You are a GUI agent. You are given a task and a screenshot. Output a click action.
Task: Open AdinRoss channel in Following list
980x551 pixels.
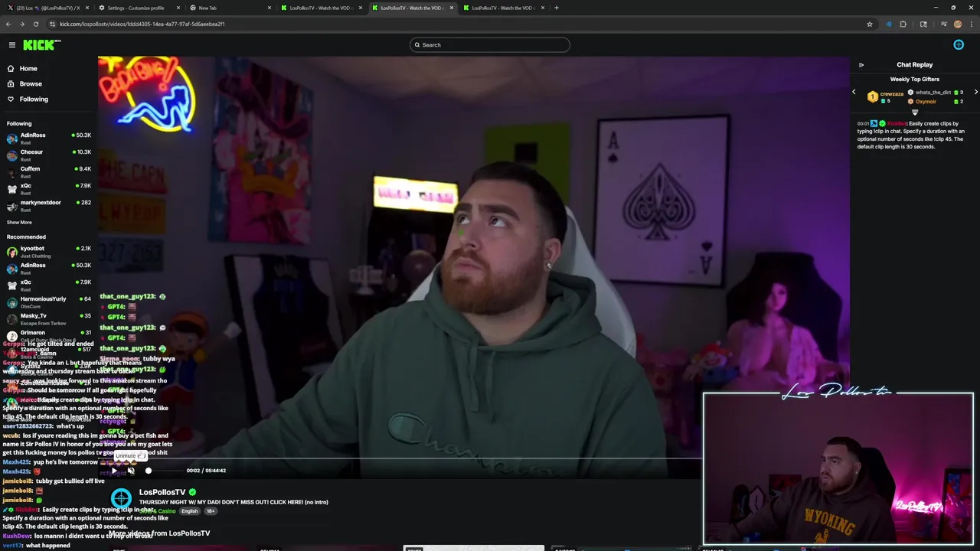(48, 139)
